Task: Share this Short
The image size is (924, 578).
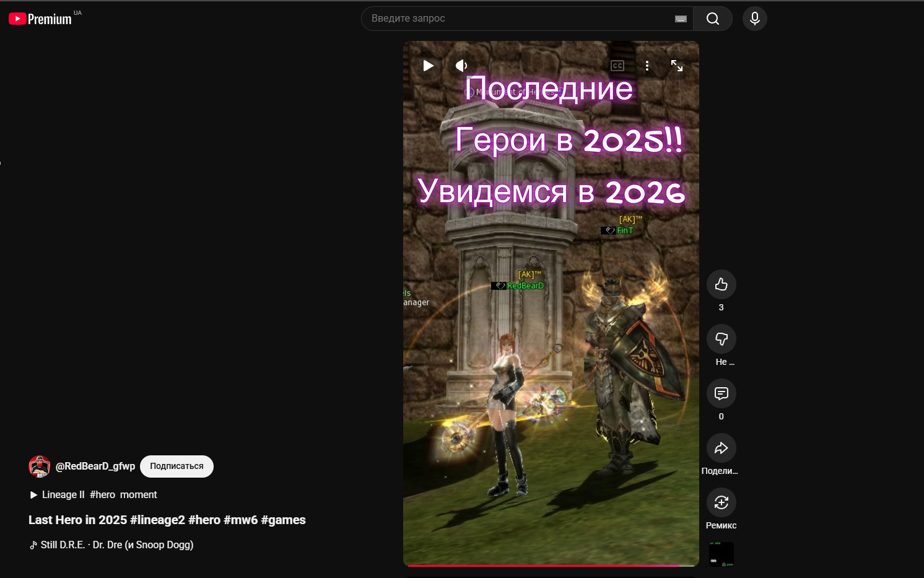Action: [x=721, y=448]
